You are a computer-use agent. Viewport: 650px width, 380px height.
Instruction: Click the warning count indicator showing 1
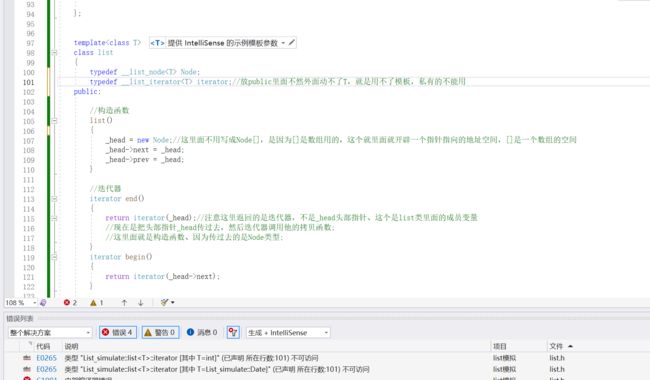97,303
